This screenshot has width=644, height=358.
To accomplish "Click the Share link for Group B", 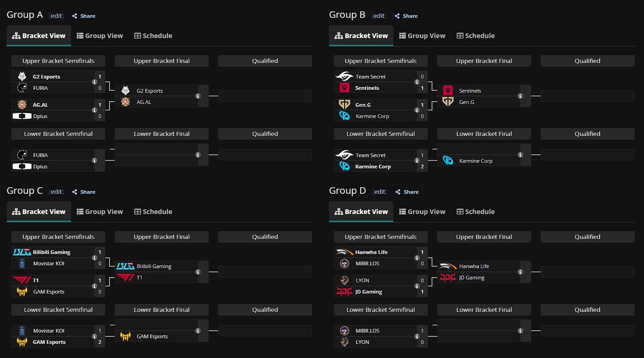I will (406, 16).
